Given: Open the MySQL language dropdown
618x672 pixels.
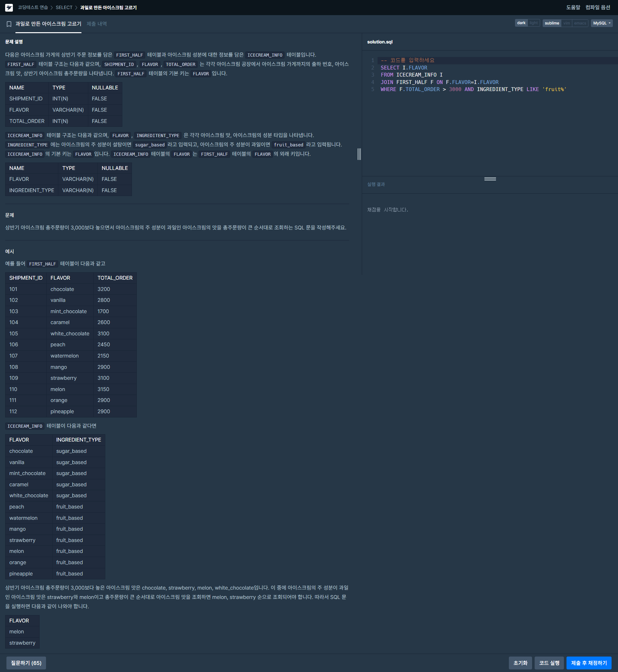Looking at the screenshot, I should coord(601,23).
